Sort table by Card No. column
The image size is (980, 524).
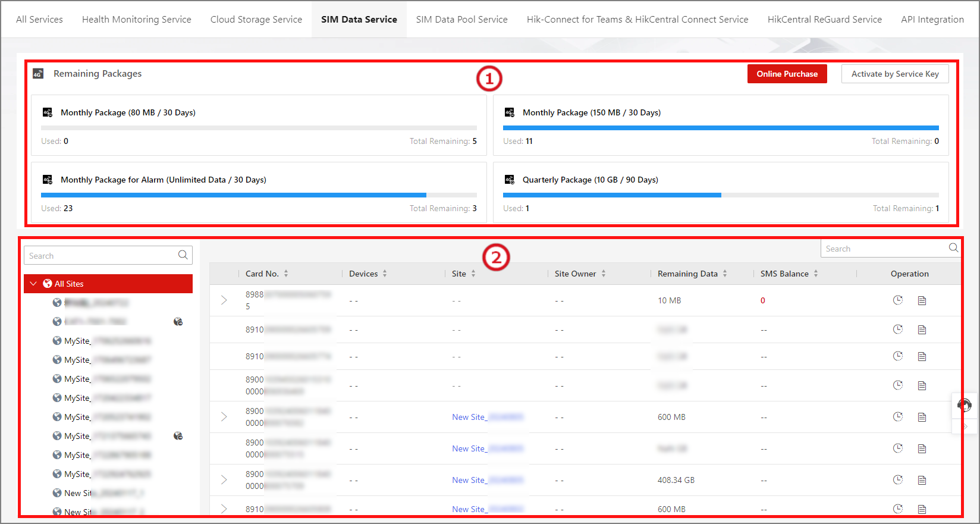[x=286, y=274]
